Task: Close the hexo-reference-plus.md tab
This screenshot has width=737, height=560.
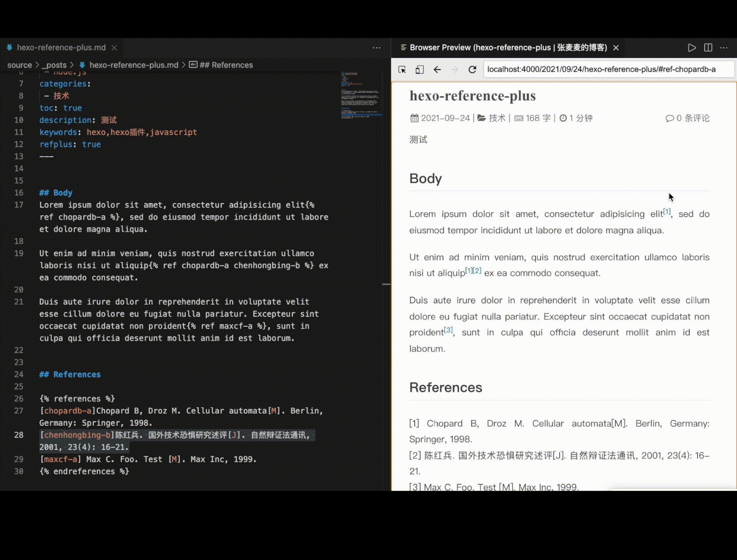Action: (114, 48)
